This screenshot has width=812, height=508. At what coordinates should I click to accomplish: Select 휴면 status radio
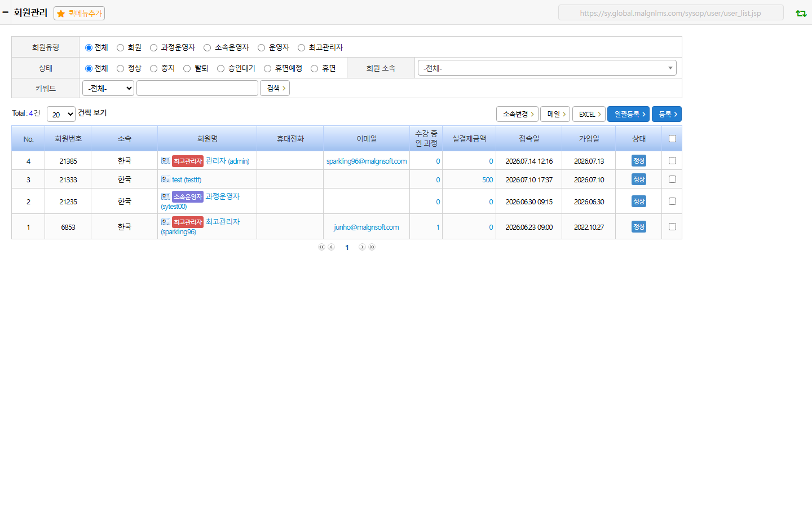click(x=314, y=69)
